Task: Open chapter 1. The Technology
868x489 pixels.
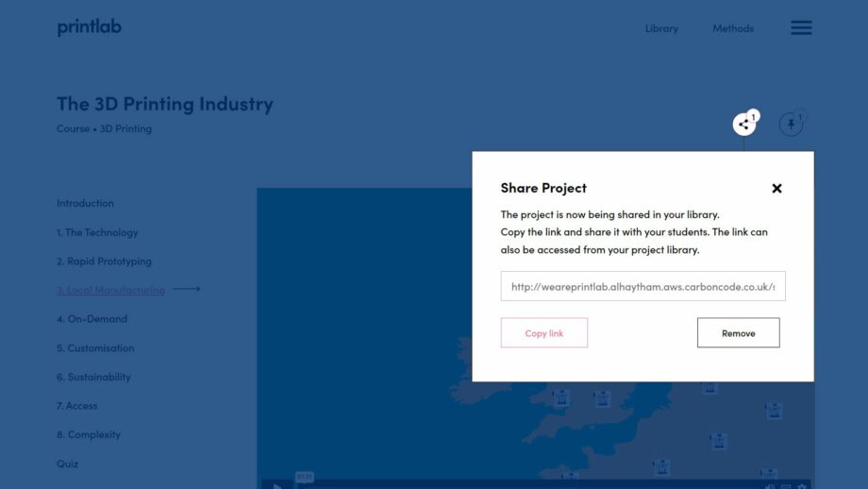Action: pyautogui.click(x=97, y=232)
